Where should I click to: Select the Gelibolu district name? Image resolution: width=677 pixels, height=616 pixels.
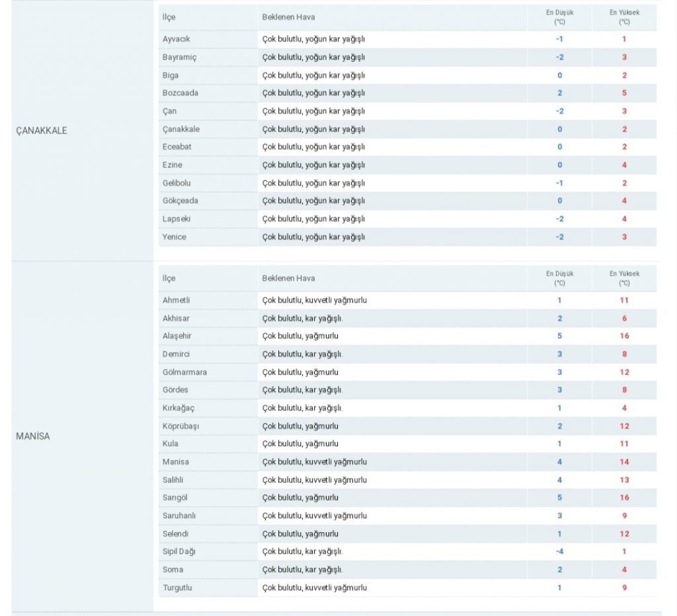pyautogui.click(x=176, y=183)
